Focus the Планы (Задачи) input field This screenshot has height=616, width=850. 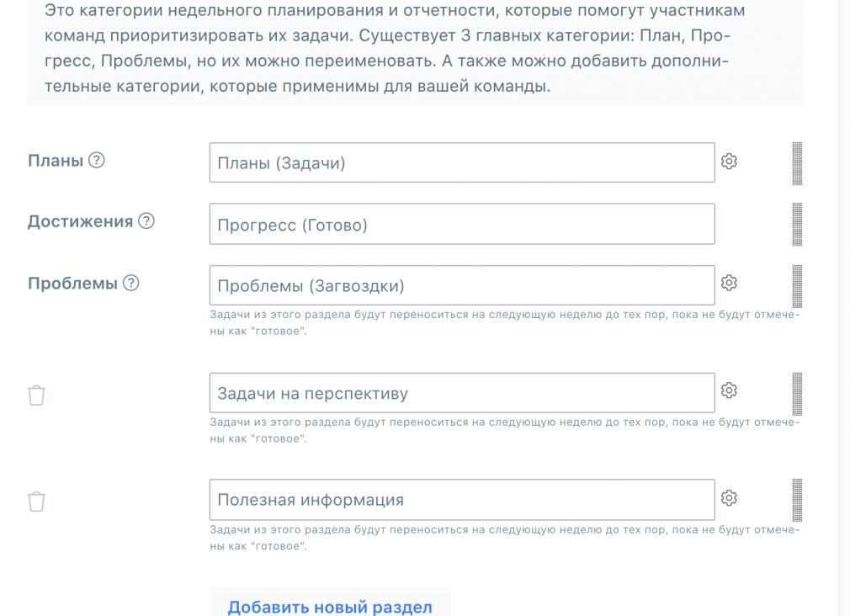tap(462, 162)
